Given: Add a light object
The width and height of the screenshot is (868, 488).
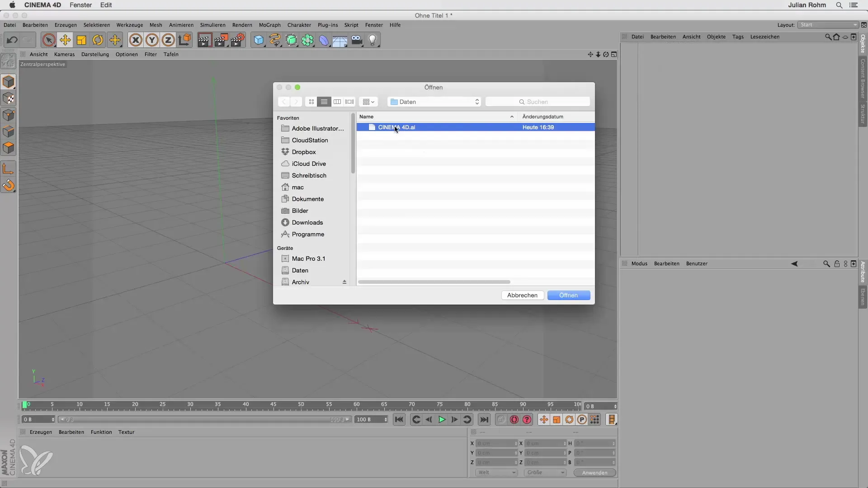Looking at the screenshot, I should (373, 40).
